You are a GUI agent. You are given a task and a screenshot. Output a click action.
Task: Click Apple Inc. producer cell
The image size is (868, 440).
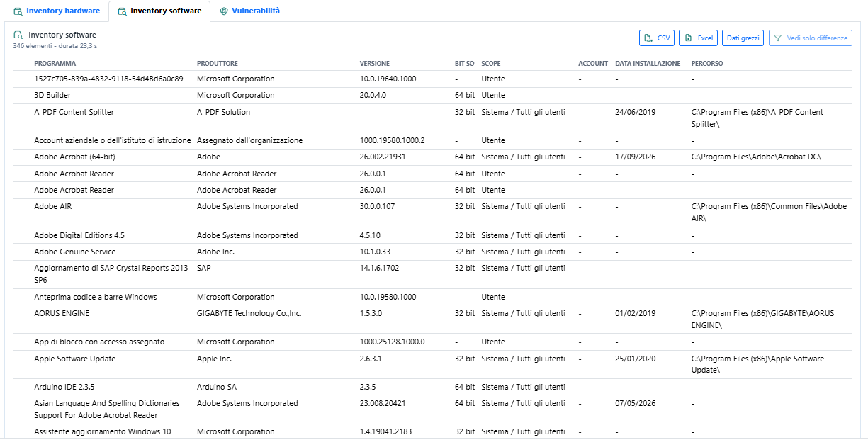coord(214,359)
